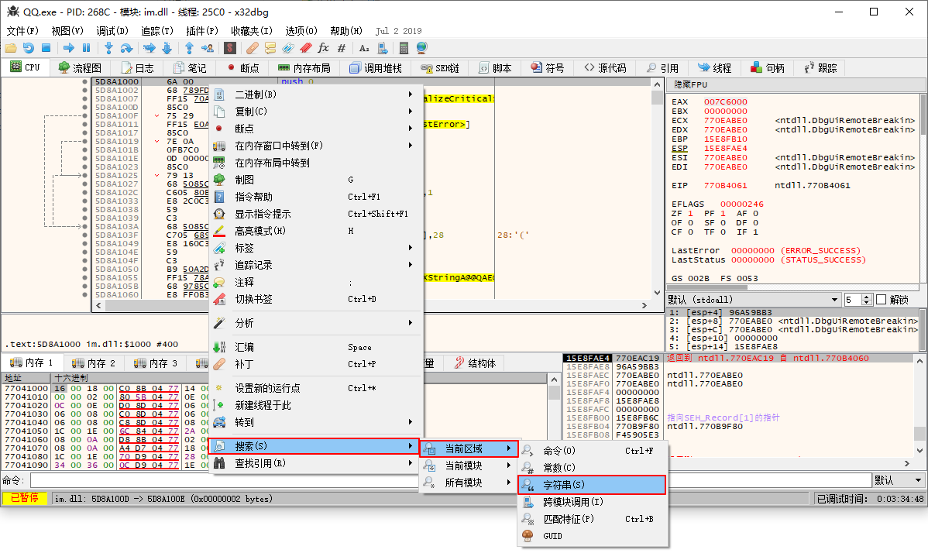The image size is (928, 560).
Task: Open the fx functions icon
Action: pyautogui.click(x=324, y=48)
